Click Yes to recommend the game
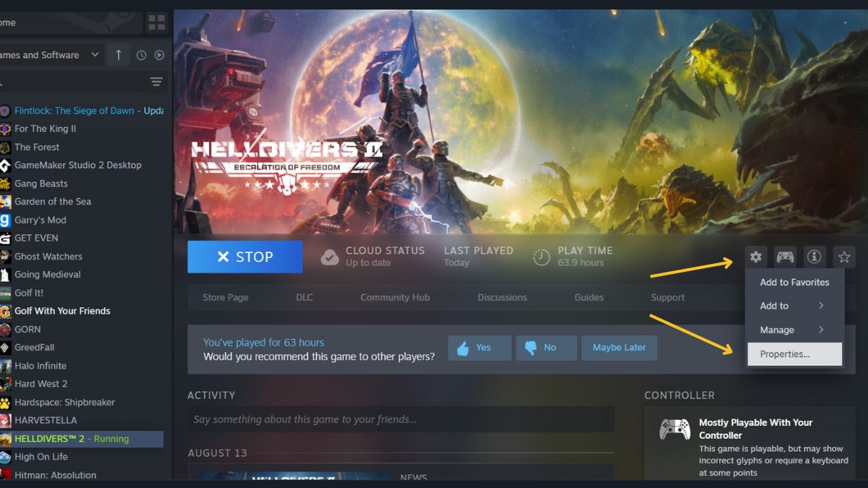The image size is (868, 488). point(480,348)
